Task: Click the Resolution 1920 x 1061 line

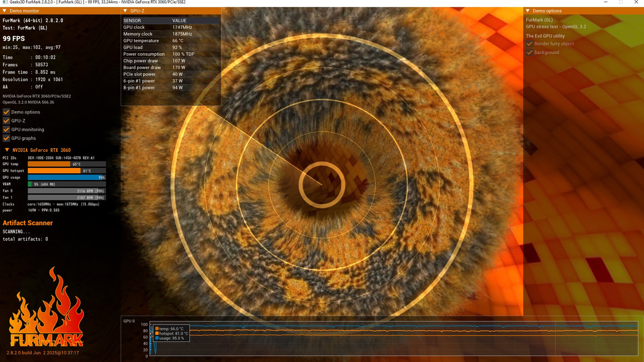Action: point(33,80)
